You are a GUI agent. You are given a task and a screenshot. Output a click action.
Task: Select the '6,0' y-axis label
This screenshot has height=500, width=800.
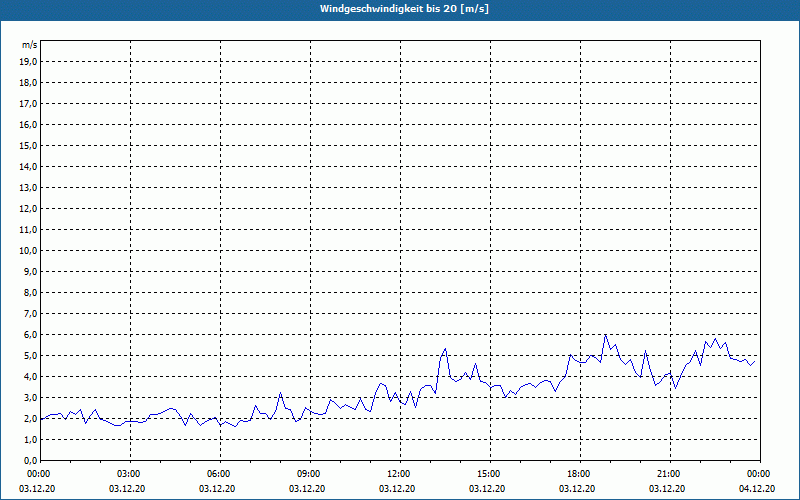click(31, 335)
